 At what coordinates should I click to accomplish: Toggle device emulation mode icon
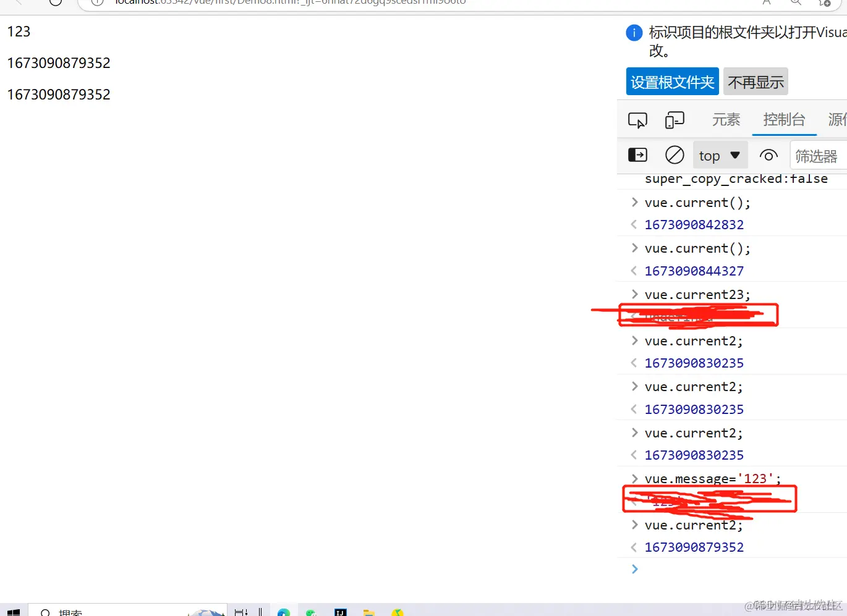pos(675,120)
